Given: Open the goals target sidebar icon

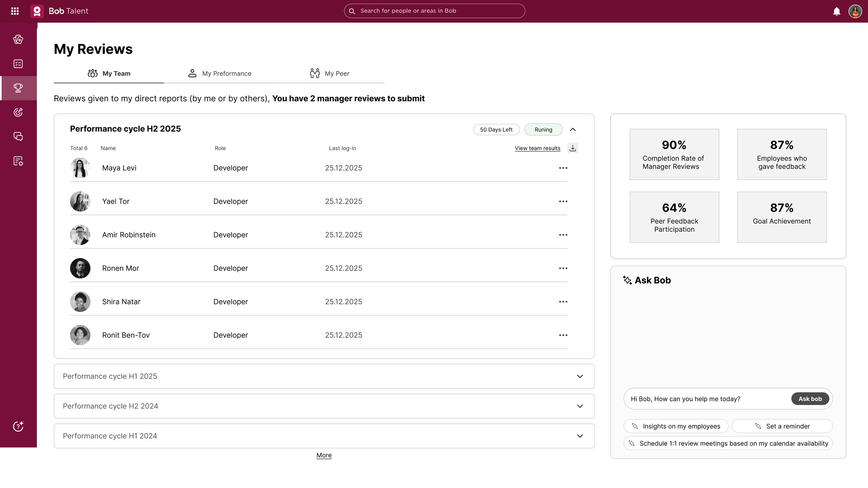Looking at the screenshot, I should [x=18, y=112].
